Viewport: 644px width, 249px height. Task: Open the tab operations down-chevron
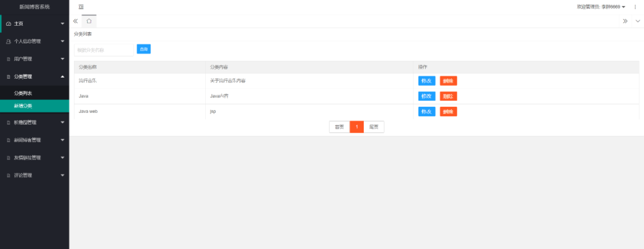637,21
